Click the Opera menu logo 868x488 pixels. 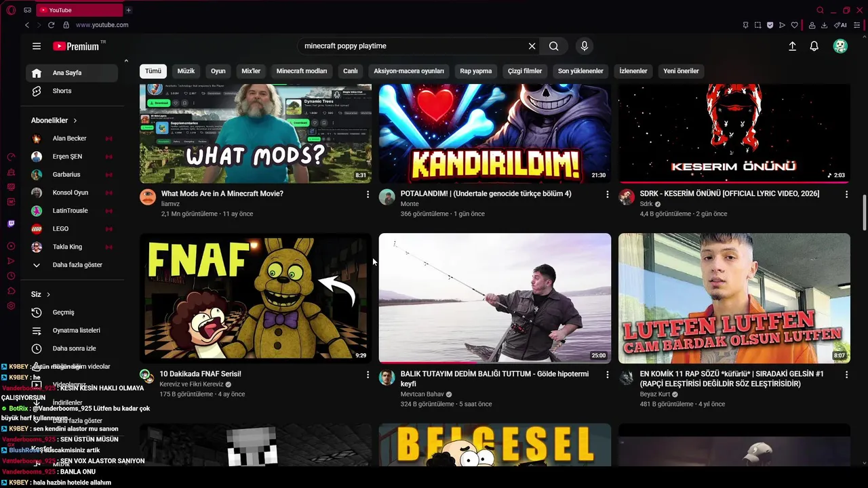tap(11, 10)
